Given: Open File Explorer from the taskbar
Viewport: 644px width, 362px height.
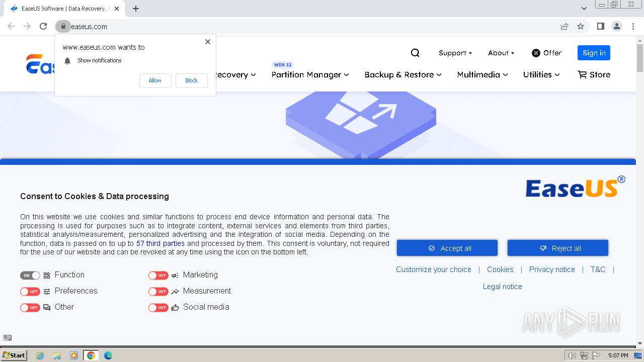Looking at the screenshot, I should click(x=57, y=355).
